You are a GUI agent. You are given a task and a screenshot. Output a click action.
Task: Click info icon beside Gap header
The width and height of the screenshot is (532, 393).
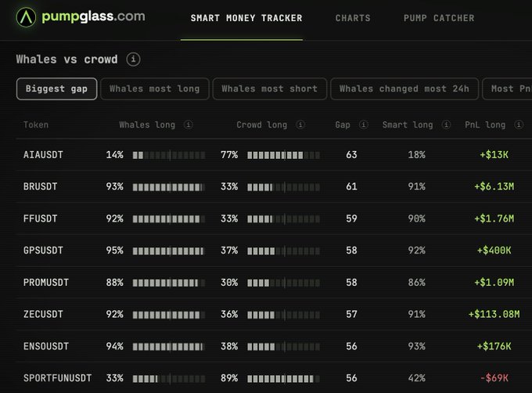[364, 124]
